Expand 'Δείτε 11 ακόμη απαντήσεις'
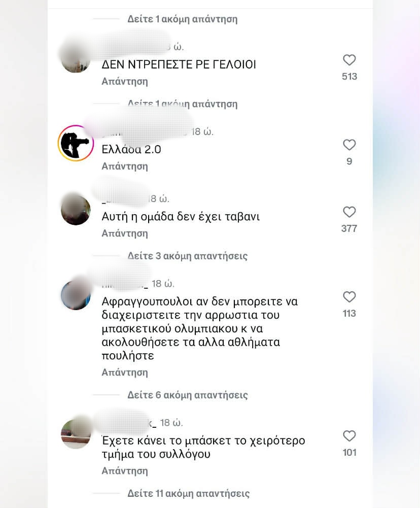The height and width of the screenshot is (508, 420). [189, 493]
